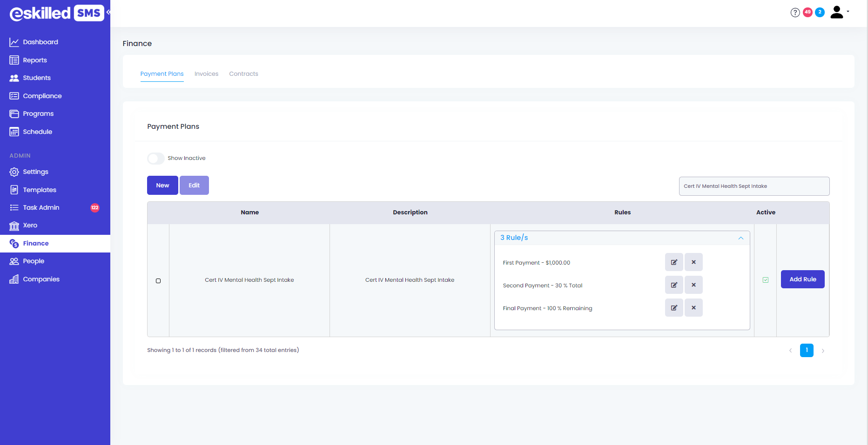868x445 pixels.
Task: Click the Reports sidebar icon
Action: pyautogui.click(x=14, y=60)
